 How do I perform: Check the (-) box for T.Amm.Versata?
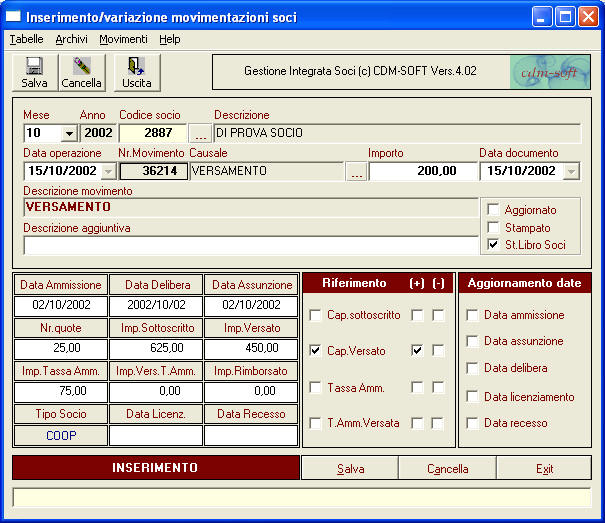[x=438, y=423]
